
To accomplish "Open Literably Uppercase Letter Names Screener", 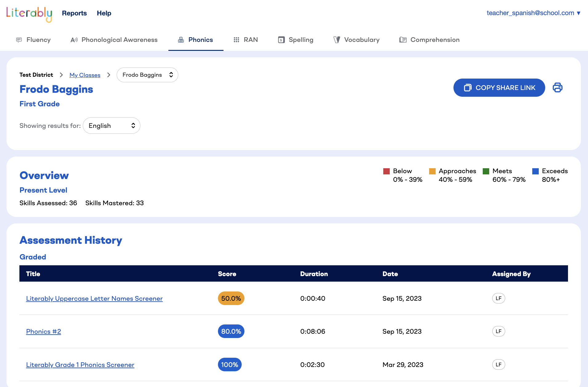I will [95, 298].
